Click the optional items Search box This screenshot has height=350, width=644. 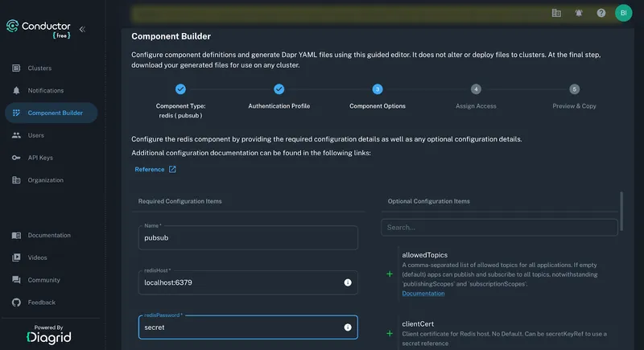[499, 228]
